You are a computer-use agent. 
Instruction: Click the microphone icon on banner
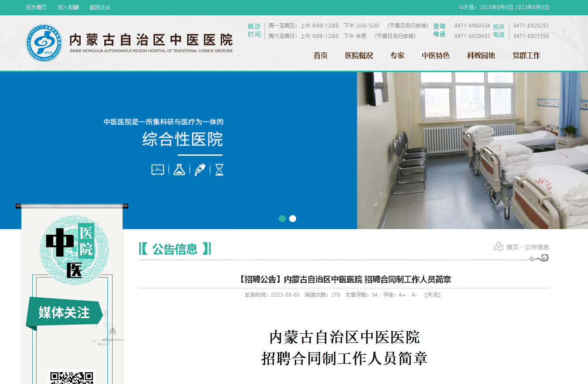pyautogui.click(x=200, y=170)
